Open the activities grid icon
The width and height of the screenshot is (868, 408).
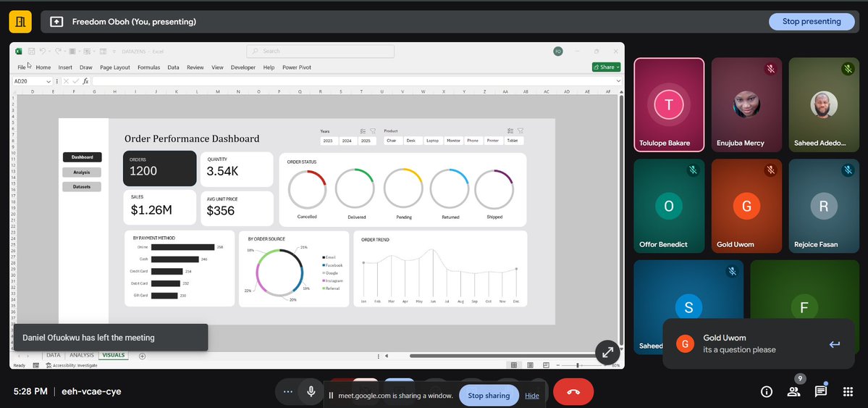click(x=848, y=391)
